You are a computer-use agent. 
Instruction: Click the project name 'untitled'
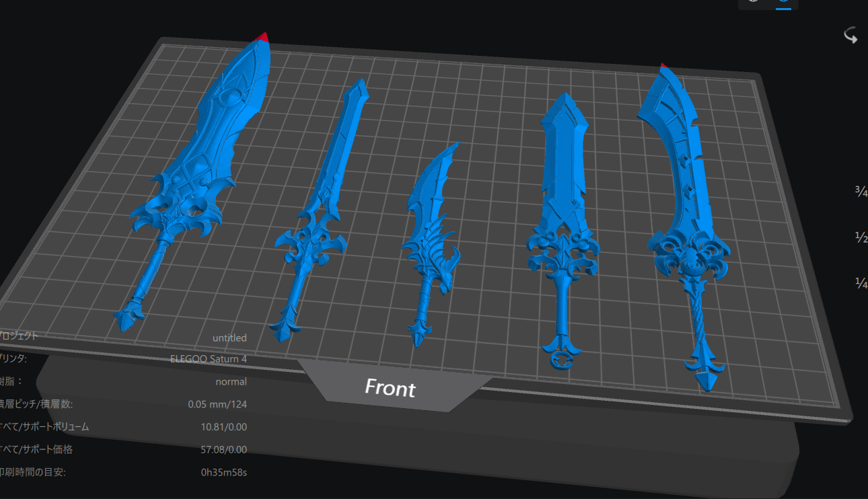pos(229,338)
